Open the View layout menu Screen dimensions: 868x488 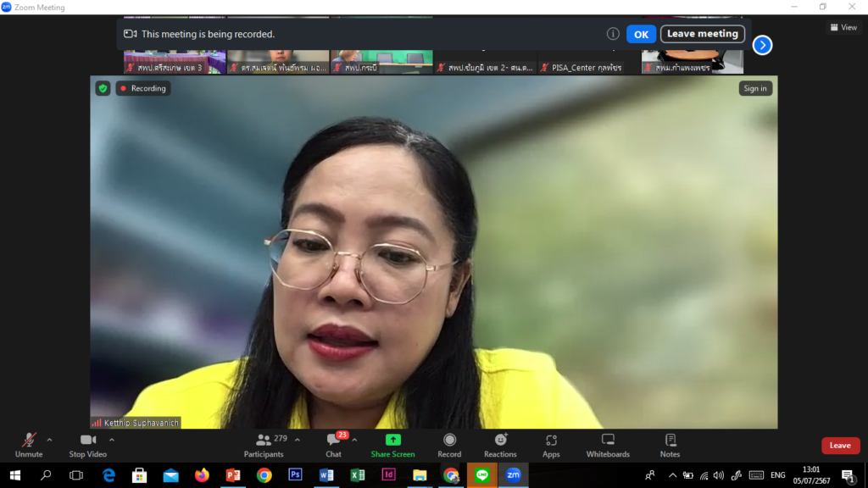pos(843,27)
